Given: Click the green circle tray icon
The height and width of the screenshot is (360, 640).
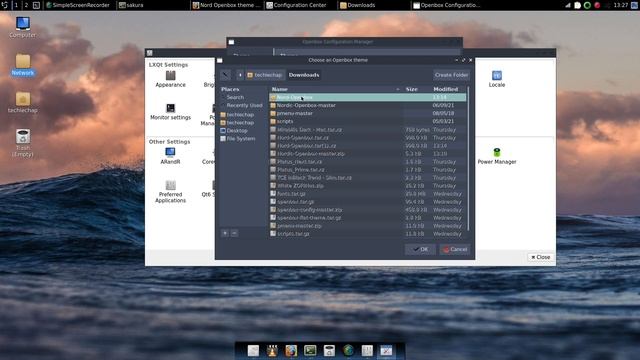Looking at the screenshot, I should click(x=587, y=5).
